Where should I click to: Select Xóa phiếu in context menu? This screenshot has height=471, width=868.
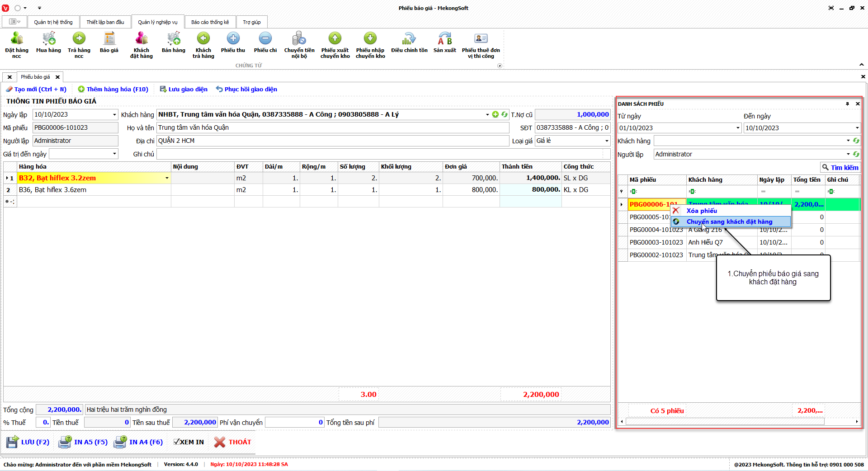coord(701,211)
